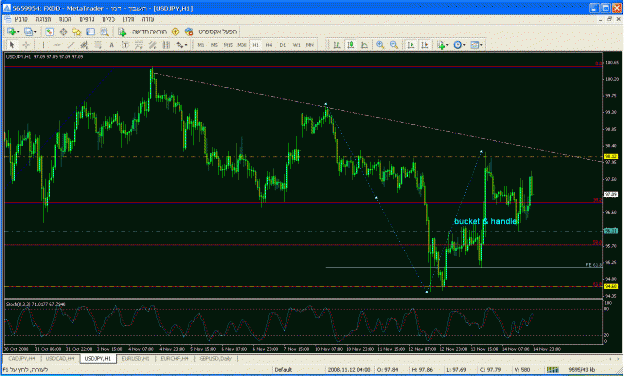The height and width of the screenshot is (376, 625).
Task: Select the Equidistant Channel tool
Action: (x=84, y=45)
